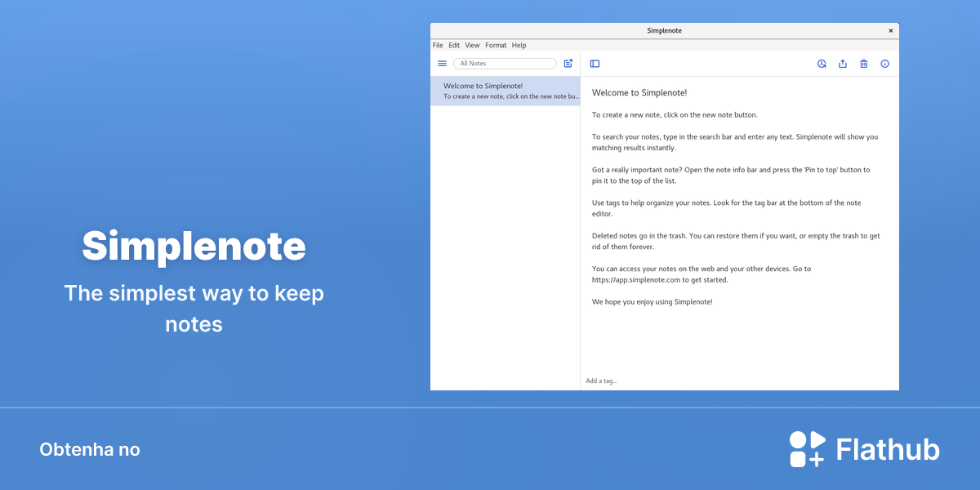This screenshot has height=490, width=980.
Task: Click the note heading Welcome to Simplenote!
Action: click(x=639, y=93)
